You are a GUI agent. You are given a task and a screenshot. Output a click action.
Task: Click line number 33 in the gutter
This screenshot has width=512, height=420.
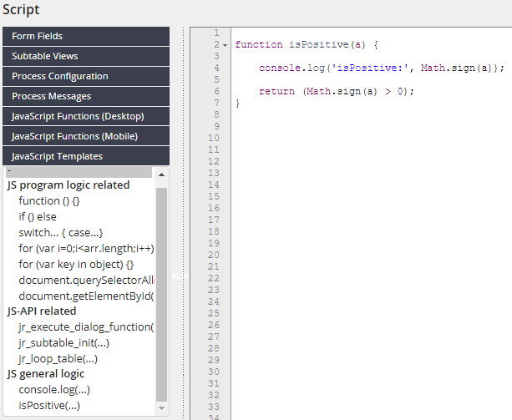(214, 407)
